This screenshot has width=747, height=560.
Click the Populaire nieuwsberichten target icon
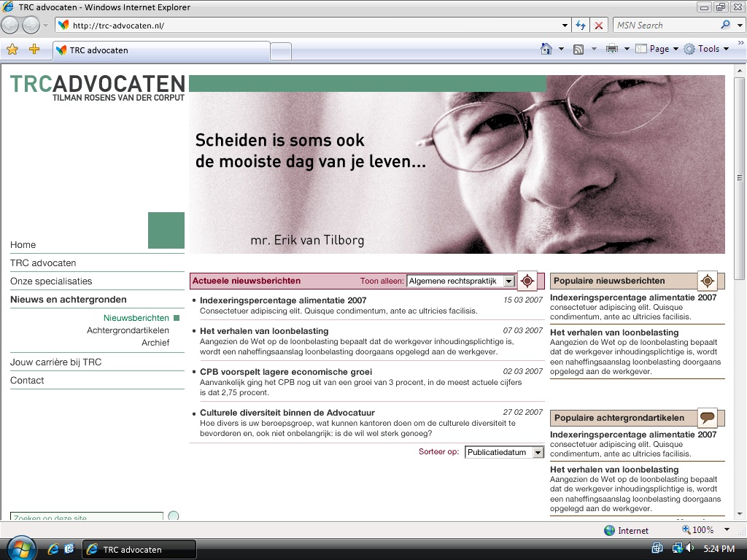(707, 281)
